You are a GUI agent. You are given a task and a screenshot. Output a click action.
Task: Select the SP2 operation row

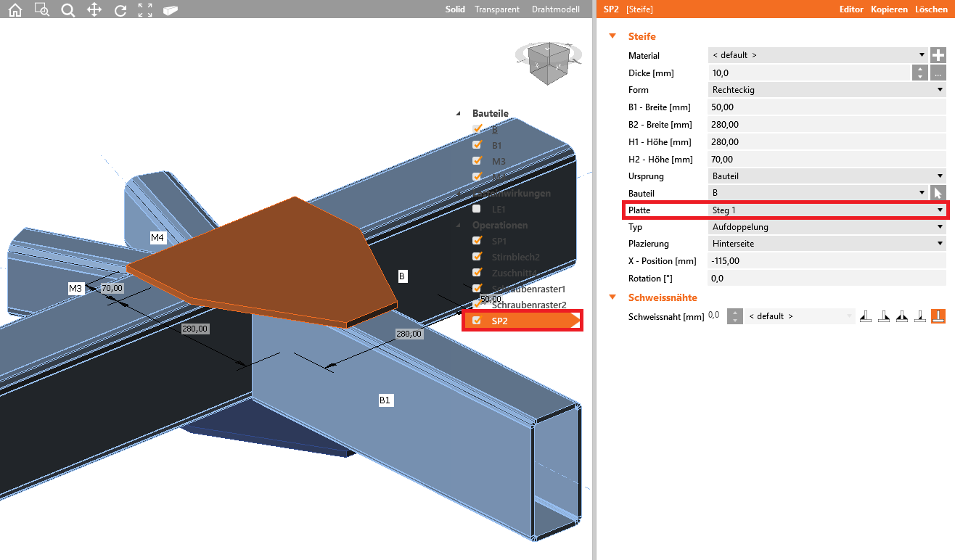coord(522,321)
